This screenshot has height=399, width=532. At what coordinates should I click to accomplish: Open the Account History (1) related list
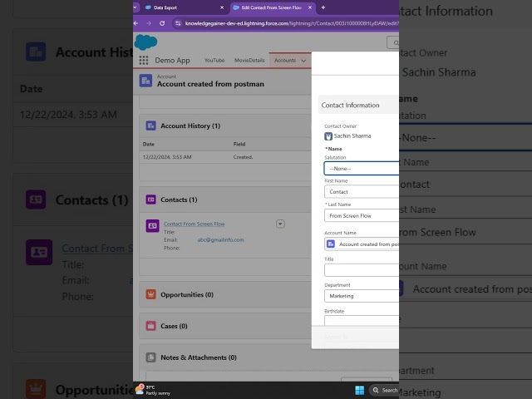[x=190, y=126]
